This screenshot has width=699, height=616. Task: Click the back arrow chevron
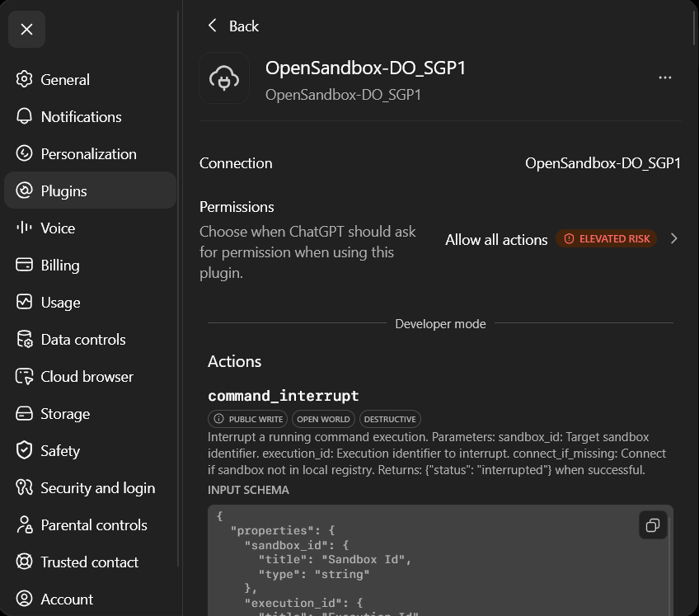pos(213,26)
